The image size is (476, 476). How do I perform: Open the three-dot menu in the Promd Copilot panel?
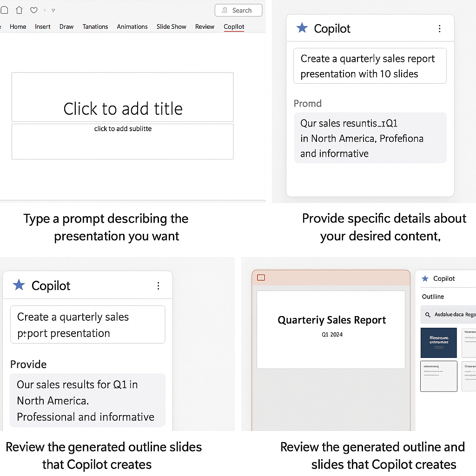click(x=440, y=28)
